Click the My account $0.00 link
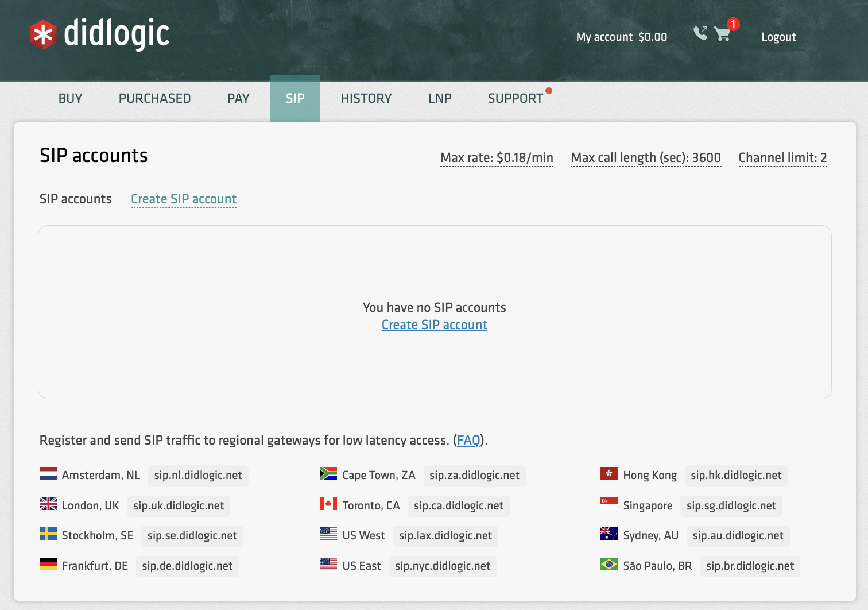Viewport: 868px width, 610px height. click(x=621, y=37)
